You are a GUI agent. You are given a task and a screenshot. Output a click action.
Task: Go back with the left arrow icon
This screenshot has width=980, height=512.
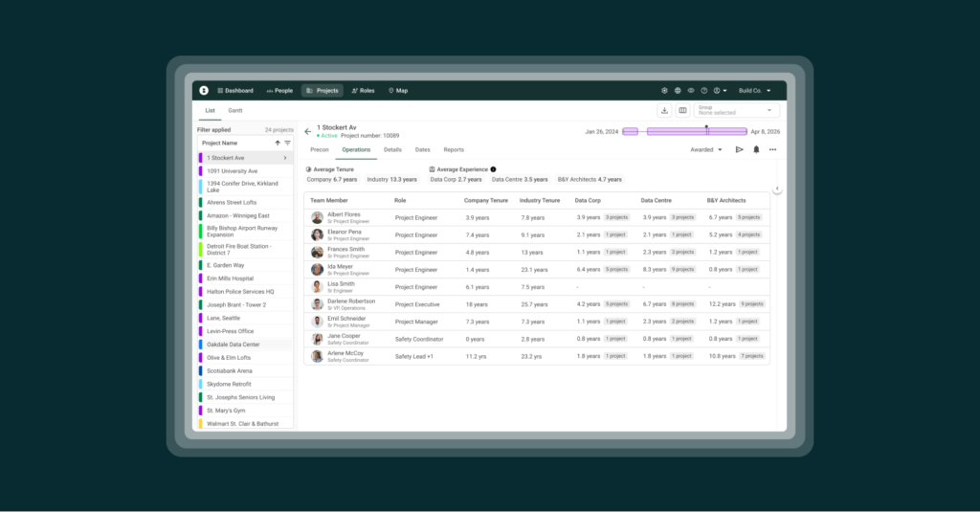point(307,131)
